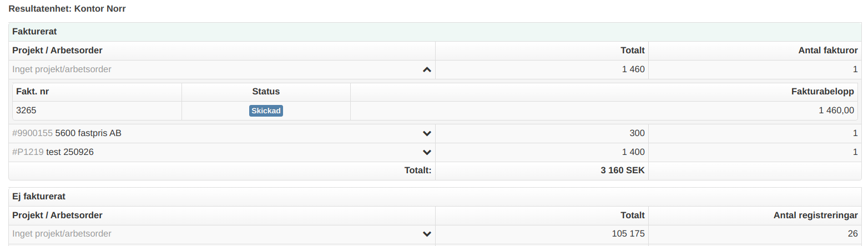Select the 3 160 SEK total cell

[x=622, y=171]
